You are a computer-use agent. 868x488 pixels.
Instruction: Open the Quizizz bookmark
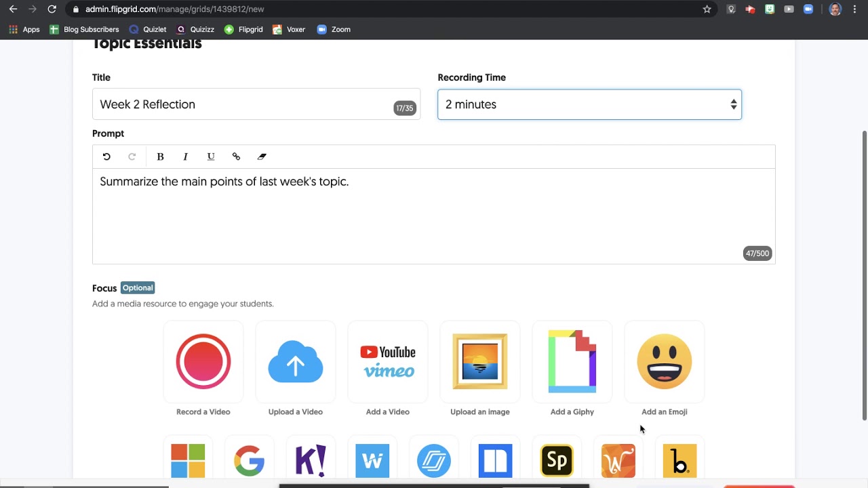[x=195, y=30]
